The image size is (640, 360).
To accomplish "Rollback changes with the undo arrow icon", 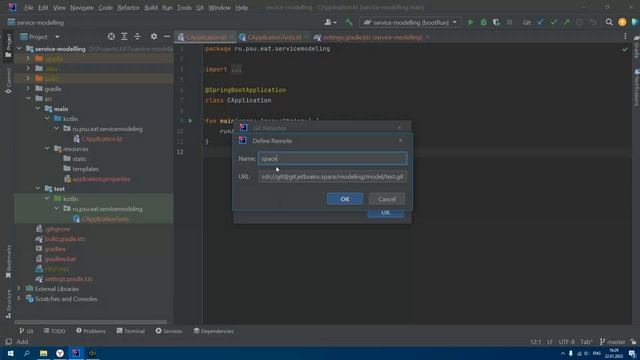I will coord(593,22).
